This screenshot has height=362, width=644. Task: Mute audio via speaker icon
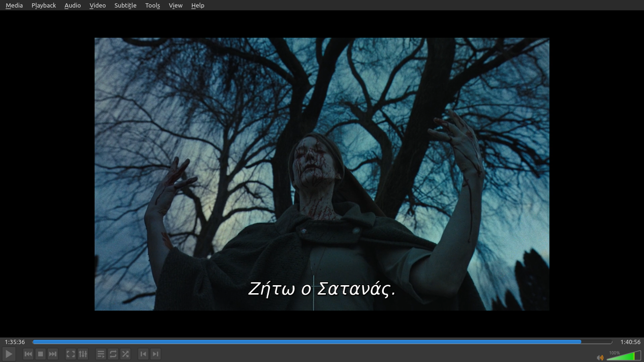point(600,357)
